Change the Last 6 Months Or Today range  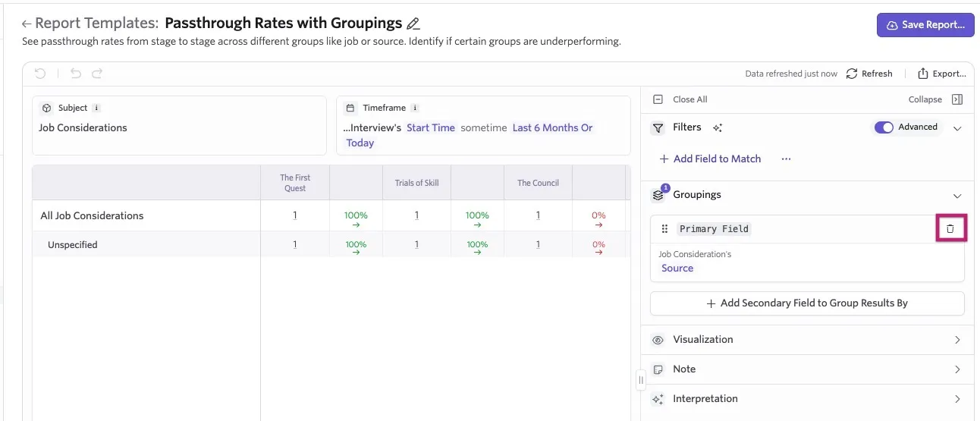470,135
